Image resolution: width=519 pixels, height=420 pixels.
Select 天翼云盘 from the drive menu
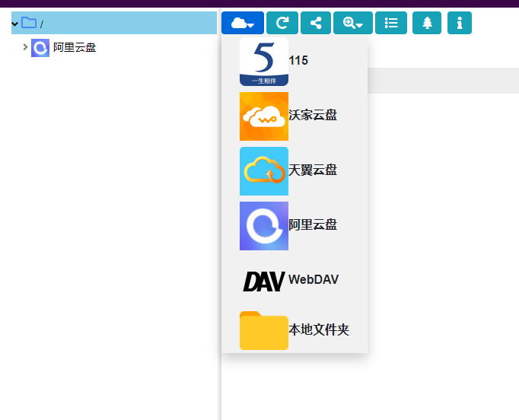click(x=312, y=170)
